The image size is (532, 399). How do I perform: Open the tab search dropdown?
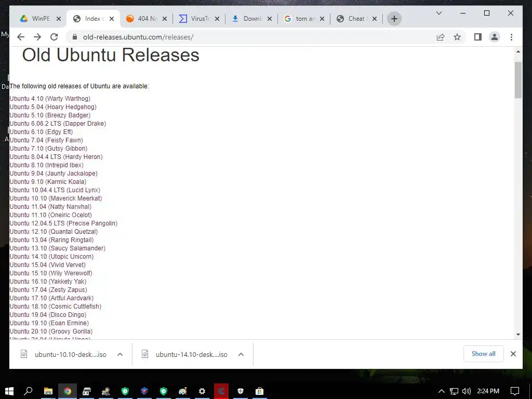click(x=438, y=13)
